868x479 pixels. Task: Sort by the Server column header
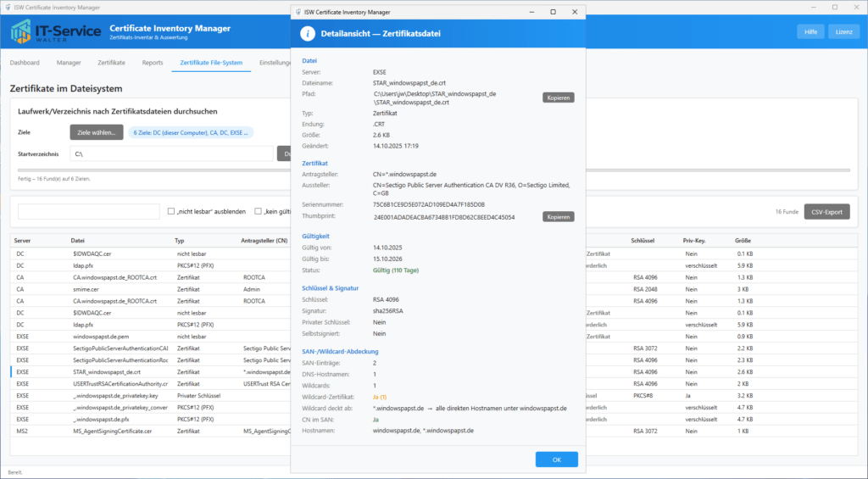point(22,241)
